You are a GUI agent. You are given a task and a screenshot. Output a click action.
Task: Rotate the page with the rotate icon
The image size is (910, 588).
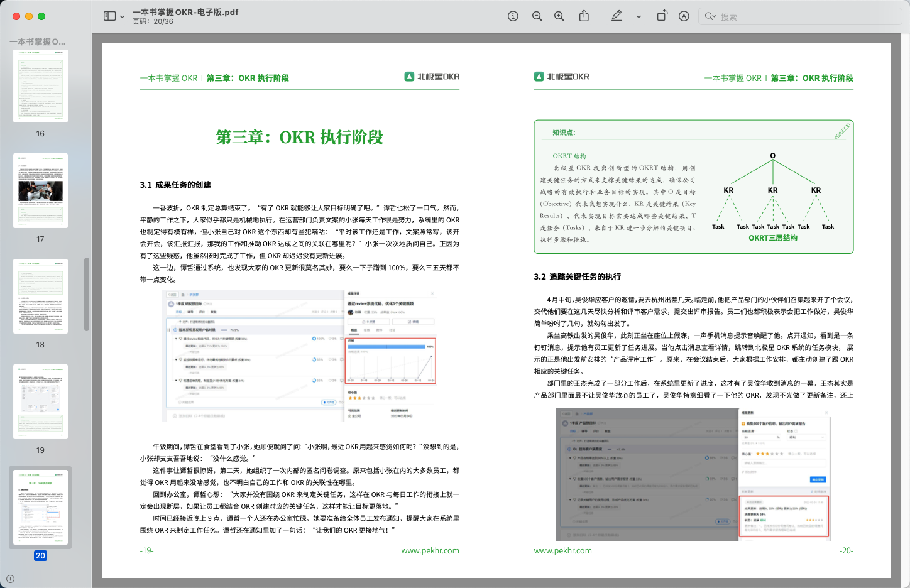662,16
